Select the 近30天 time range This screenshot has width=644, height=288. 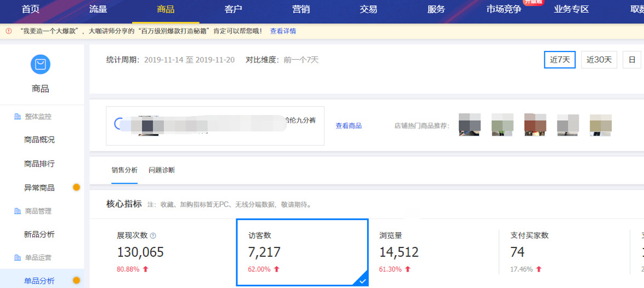[599, 60]
